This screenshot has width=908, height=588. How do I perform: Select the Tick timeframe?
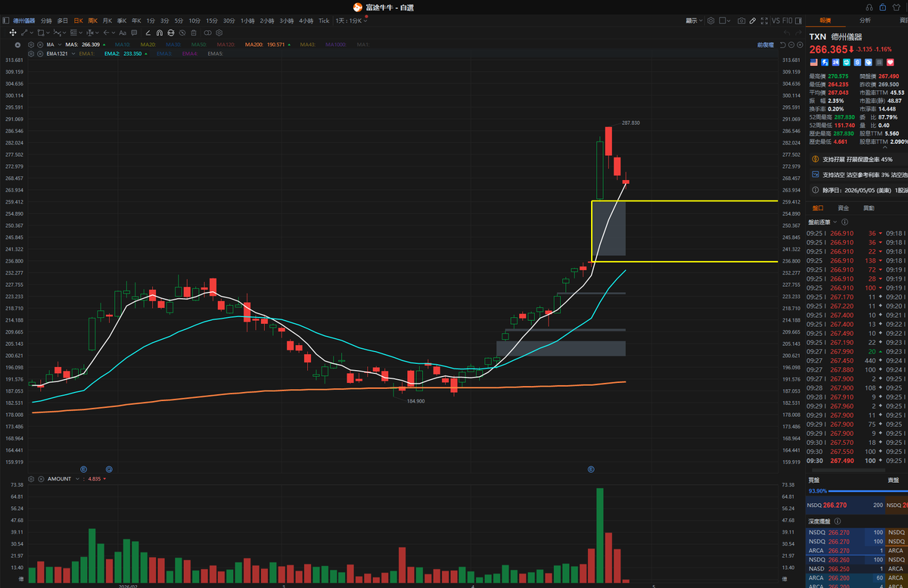click(x=324, y=20)
